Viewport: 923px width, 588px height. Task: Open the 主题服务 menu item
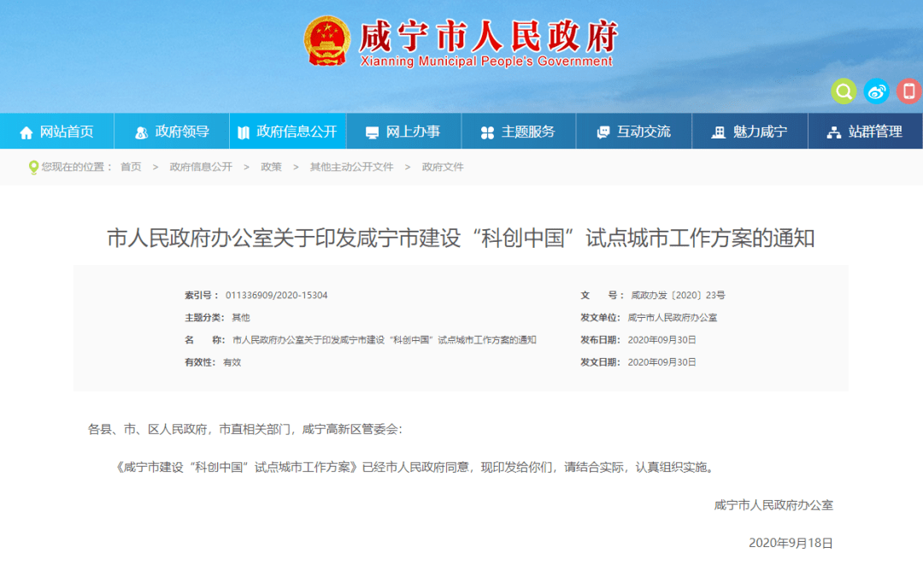[519, 132]
